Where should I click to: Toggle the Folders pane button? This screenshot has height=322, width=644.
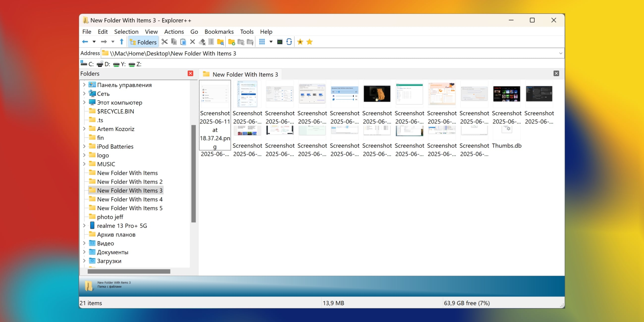[x=143, y=42]
